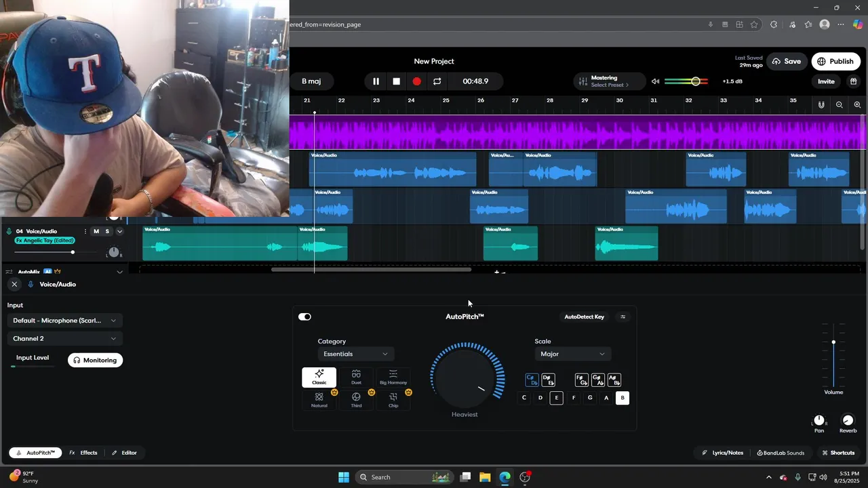Open Windows Start menu
Viewport: 868px width, 488px height.
(344, 477)
